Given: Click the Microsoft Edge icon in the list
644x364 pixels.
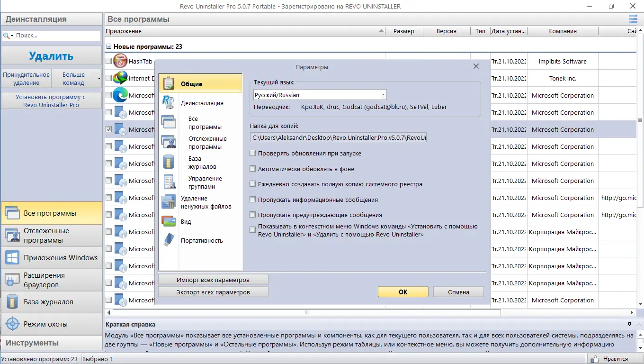Looking at the screenshot, I should 121,95.
